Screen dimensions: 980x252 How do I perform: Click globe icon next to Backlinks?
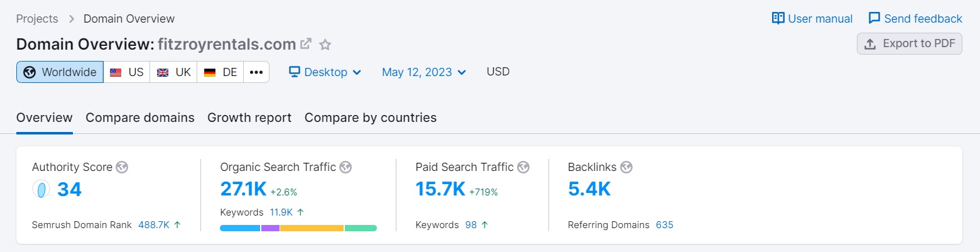[x=626, y=167]
